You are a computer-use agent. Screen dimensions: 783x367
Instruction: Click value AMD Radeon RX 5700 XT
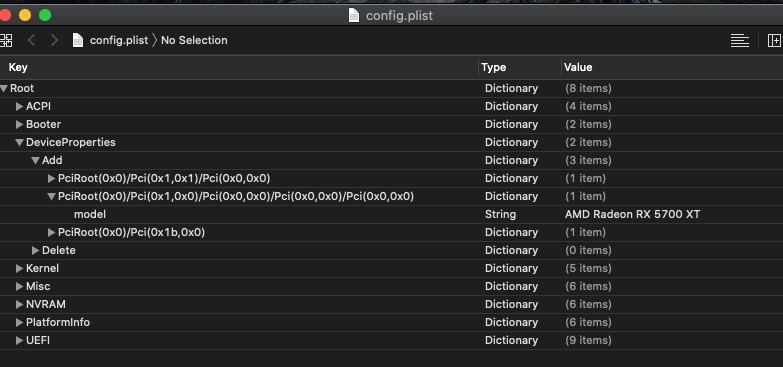(633, 214)
